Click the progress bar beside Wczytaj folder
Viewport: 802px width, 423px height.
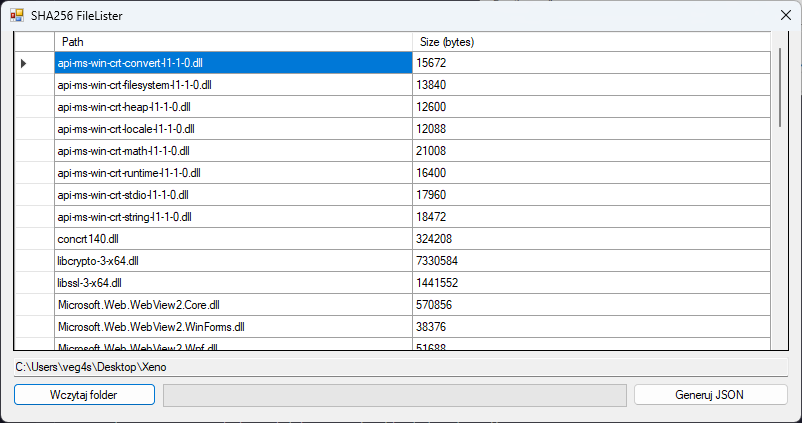(x=395, y=395)
